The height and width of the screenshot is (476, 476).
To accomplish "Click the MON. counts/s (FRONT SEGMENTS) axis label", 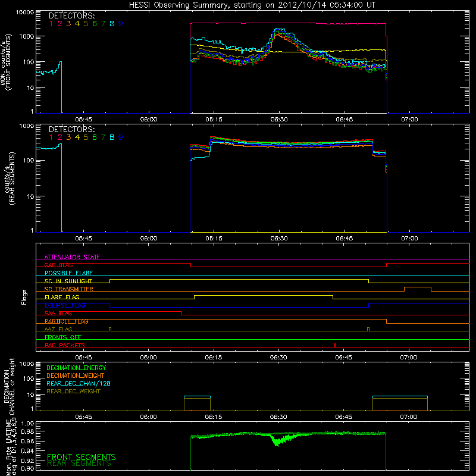I will click(x=5, y=62).
